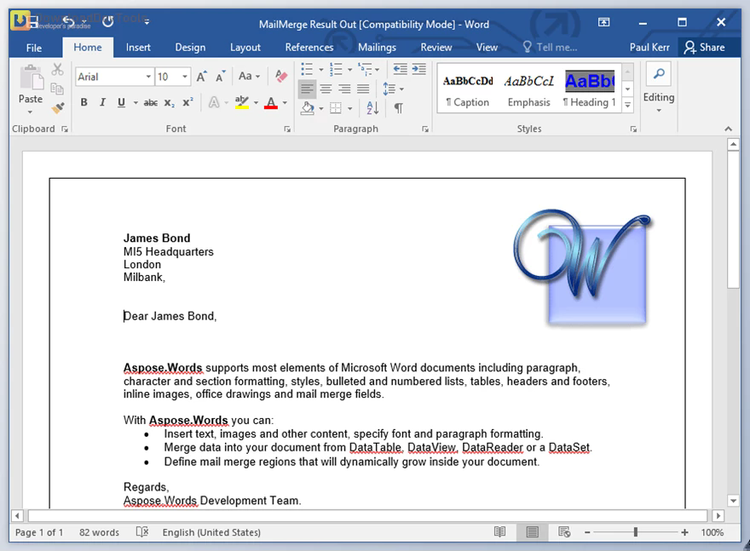Toggle Print Layout view in status bar

(532, 532)
